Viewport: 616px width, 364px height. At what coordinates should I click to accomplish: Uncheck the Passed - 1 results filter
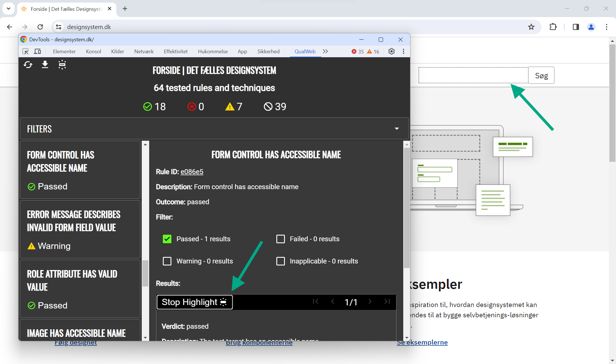pos(167,239)
